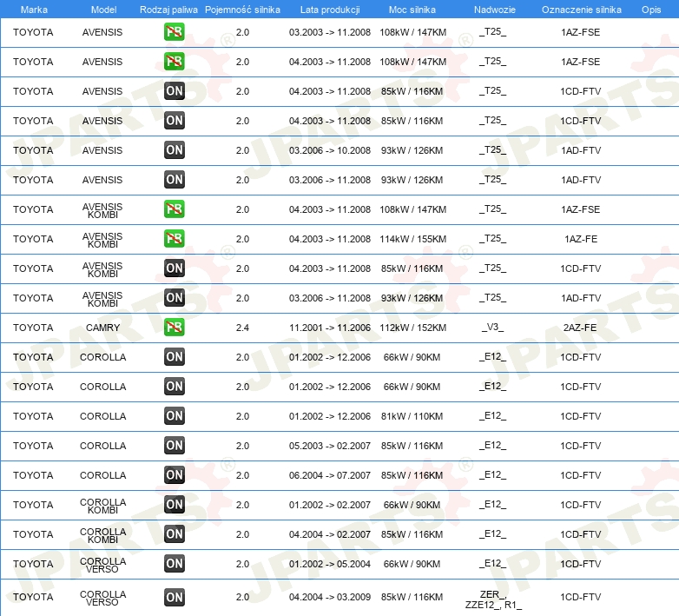Select the ON icon for the Avensis 03.2006 -> 11.2008 non-Kombi row
The width and height of the screenshot is (679, 616).
click(x=174, y=180)
